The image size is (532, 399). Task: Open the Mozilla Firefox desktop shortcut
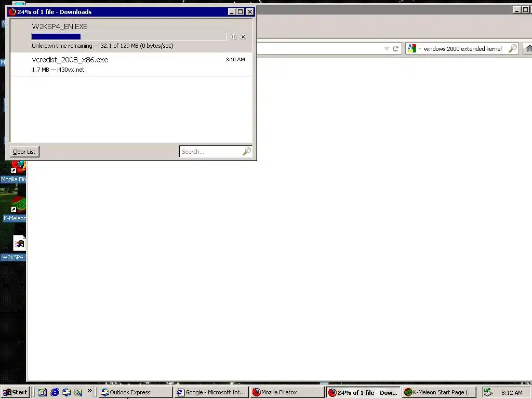(14, 171)
